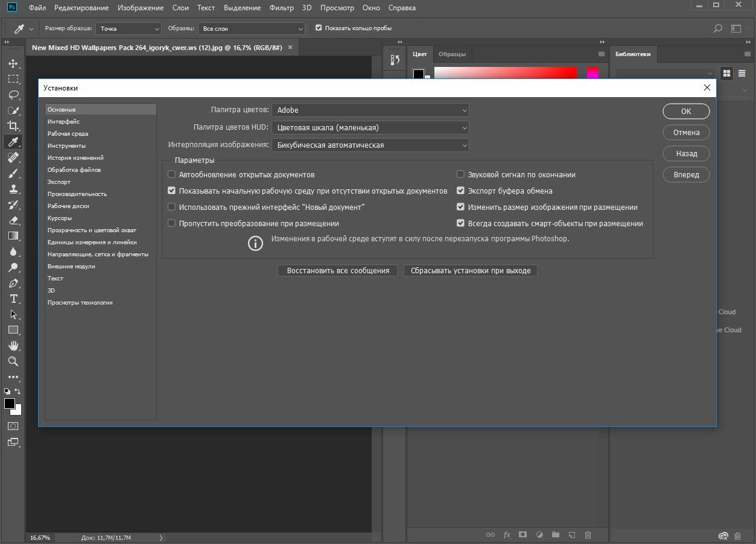Click the create new group folder icon
The width and height of the screenshot is (756, 544).
click(556, 535)
